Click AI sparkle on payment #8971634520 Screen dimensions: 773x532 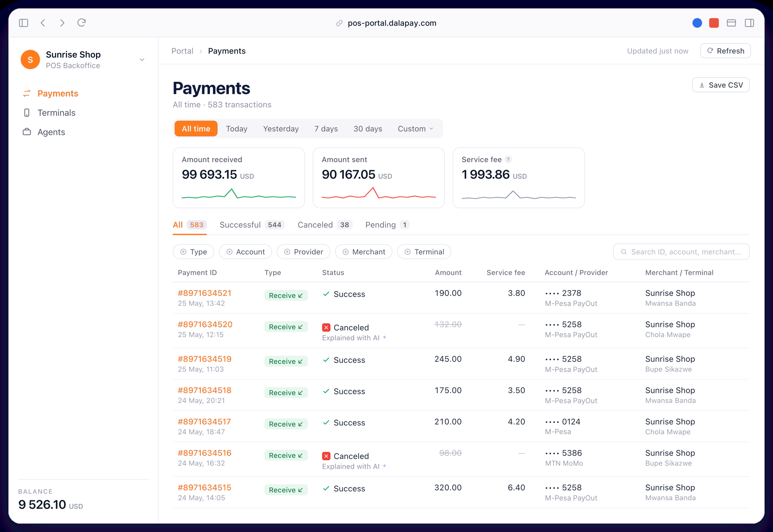pos(384,337)
